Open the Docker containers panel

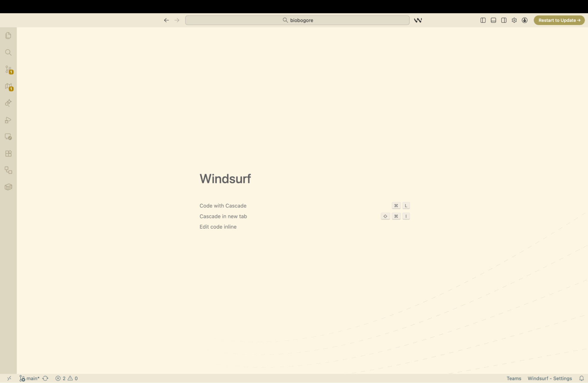click(x=8, y=187)
